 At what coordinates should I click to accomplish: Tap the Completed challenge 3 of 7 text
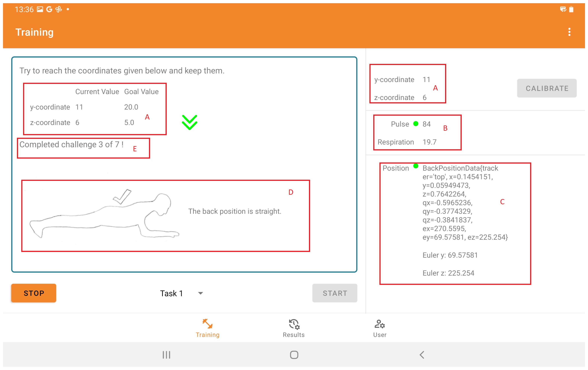click(71, 144)
